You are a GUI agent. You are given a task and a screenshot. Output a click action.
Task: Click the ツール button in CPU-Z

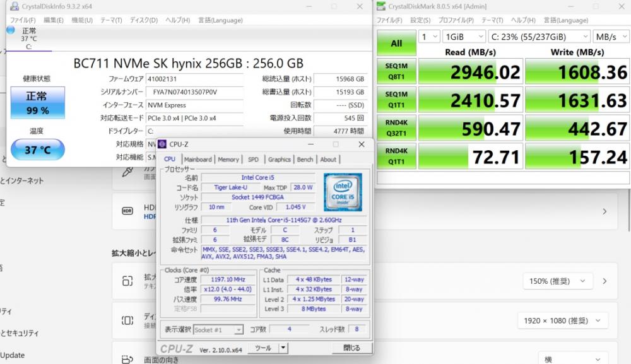(262, 348)
